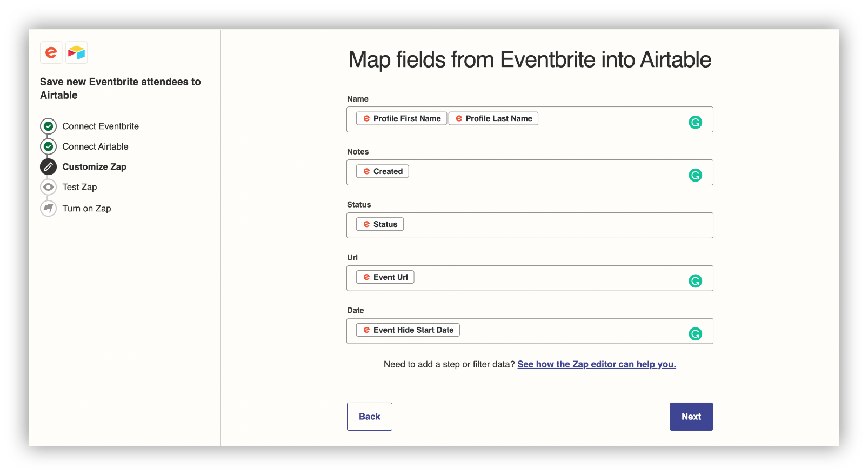Click the Grammarly icon in the Url field
This screenshot has width=868, height=475.
695,281
